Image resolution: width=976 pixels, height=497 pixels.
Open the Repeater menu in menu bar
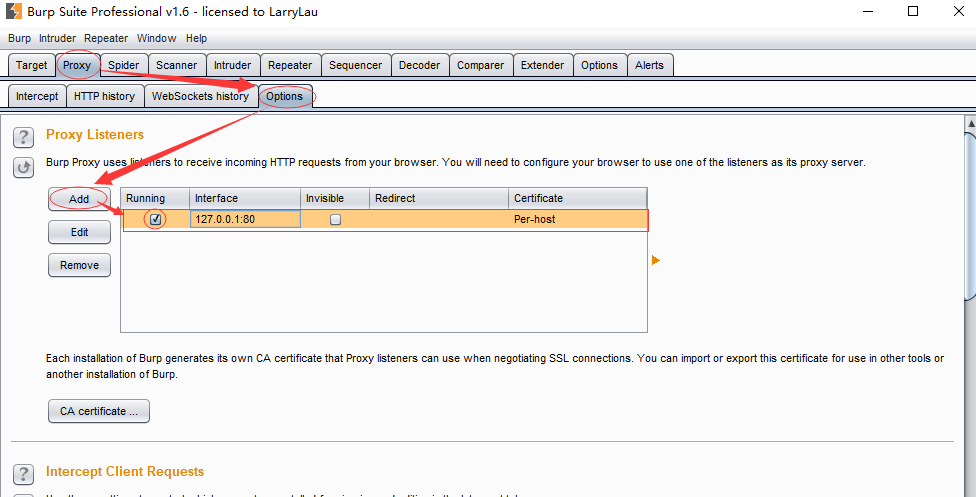tap(106, 38)
